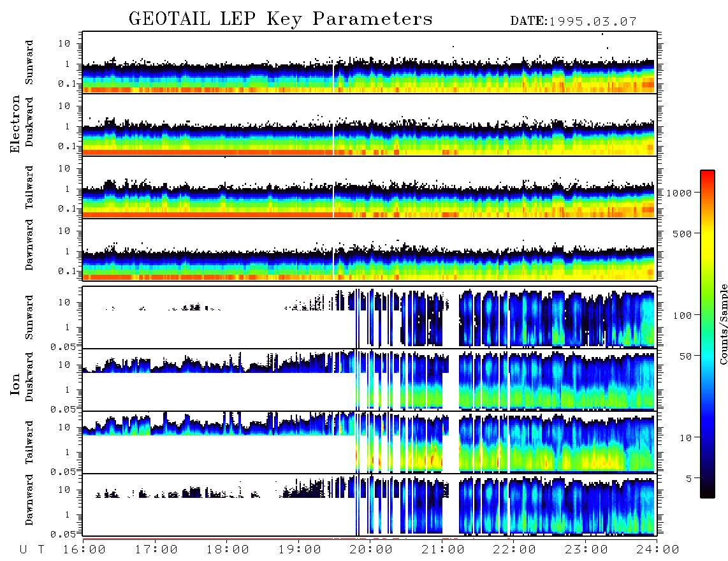Select the Ion Dawnward axis label
Screen dimensions: 728x561
29,500
